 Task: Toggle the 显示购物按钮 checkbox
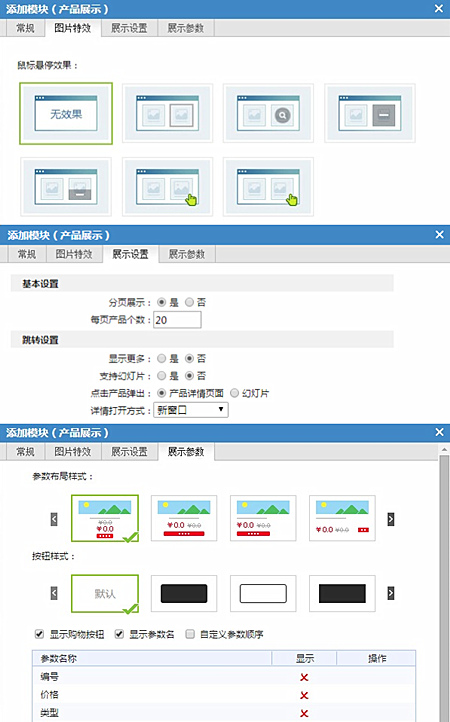tap(40, 634)
